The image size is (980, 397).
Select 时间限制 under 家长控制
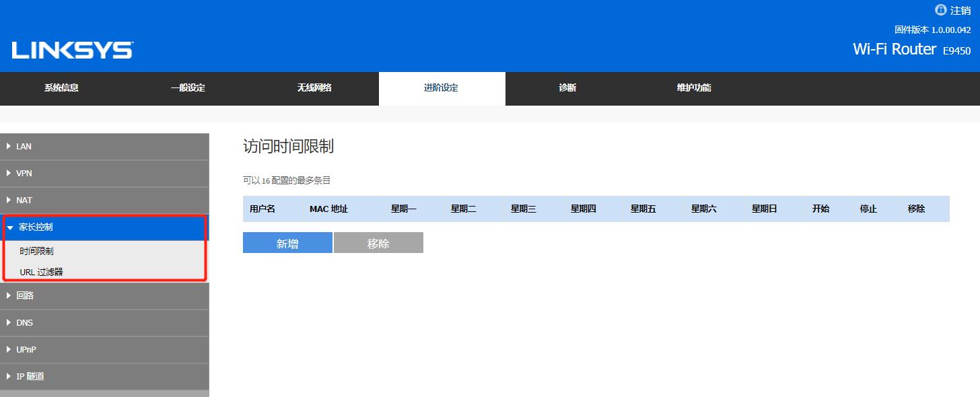point(37,250)
